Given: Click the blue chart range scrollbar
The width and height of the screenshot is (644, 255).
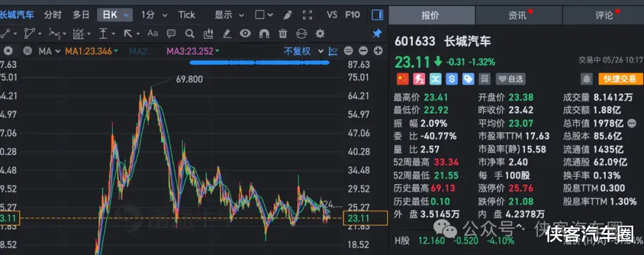Looking at the screenshot, I should pos(259,63).
